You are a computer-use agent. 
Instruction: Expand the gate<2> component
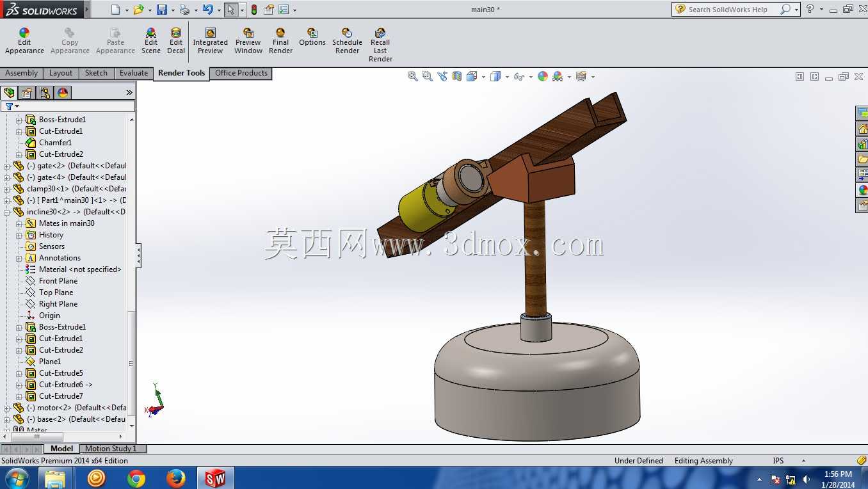(x=7, y=166)
